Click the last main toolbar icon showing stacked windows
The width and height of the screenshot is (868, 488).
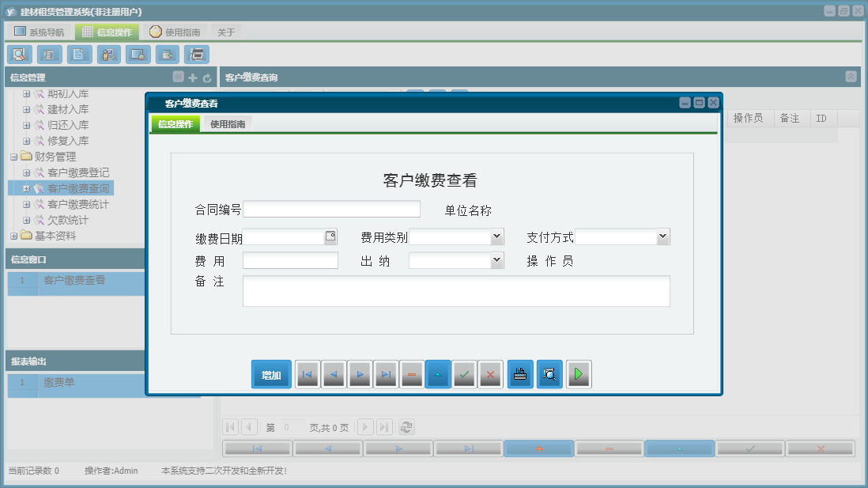coord(197,55)
